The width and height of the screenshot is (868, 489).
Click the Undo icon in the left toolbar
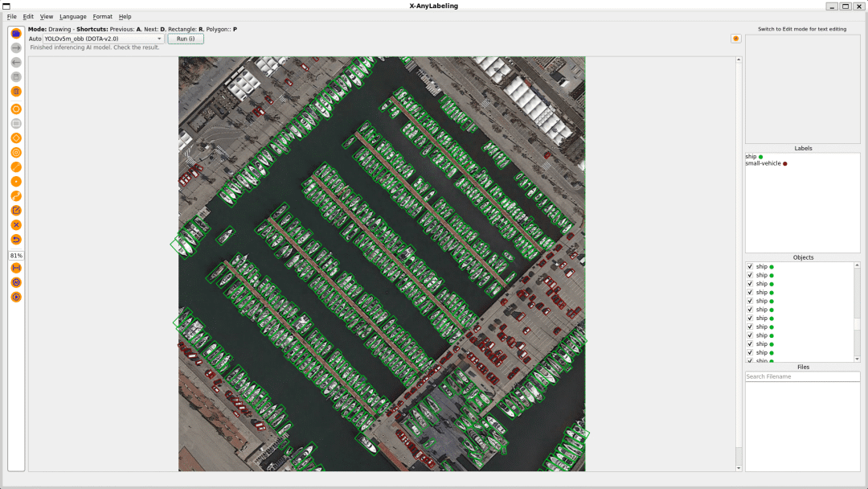pos(16,239)
